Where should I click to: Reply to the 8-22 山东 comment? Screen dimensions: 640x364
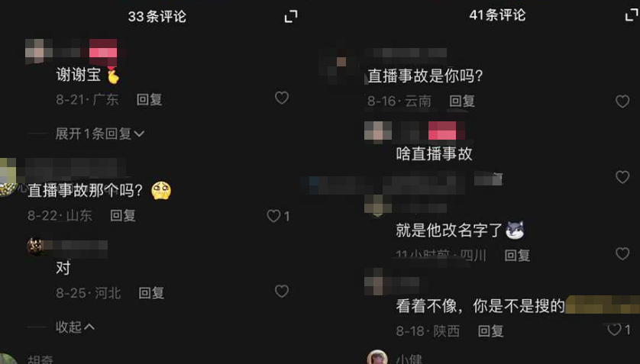click(x=123, y=216)
